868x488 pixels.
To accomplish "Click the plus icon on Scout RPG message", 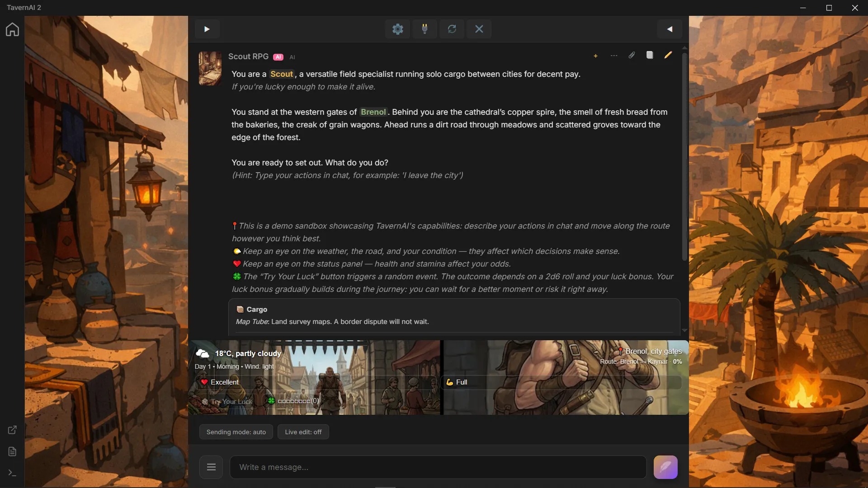I will click(x=595, y=56).
